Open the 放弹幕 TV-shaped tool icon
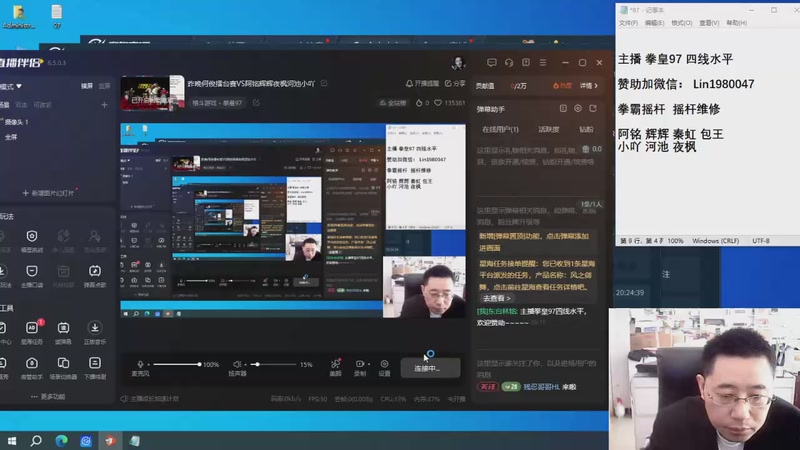Viewport: 800px width, 450px height. click(63, 328)
